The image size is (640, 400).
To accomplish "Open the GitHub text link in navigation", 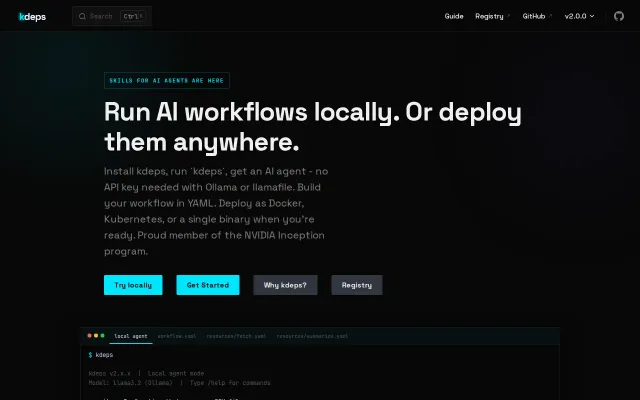I will coord(537,16).
